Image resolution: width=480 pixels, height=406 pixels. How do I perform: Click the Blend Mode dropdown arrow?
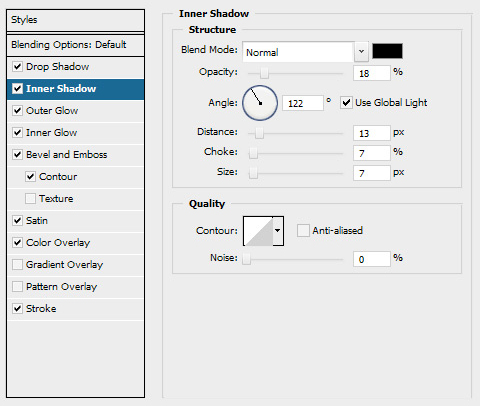pyautogui.click(x=361, y=52)
